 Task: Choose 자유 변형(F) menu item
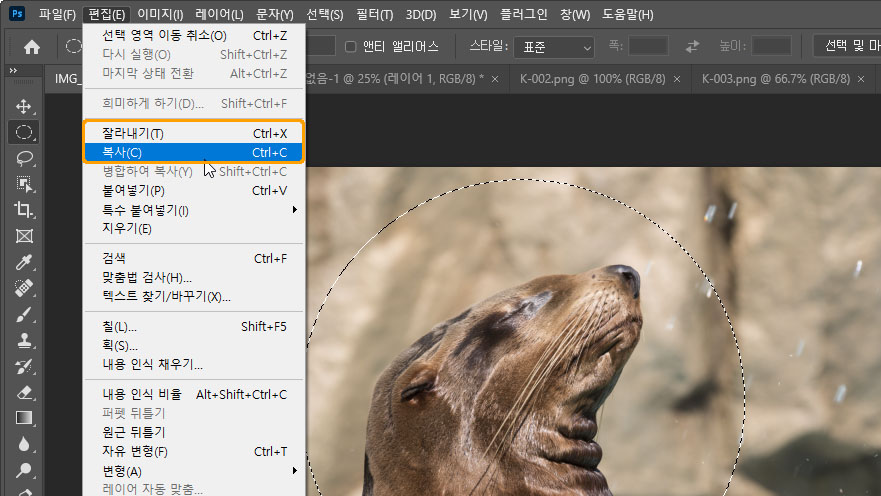[194, 451]
